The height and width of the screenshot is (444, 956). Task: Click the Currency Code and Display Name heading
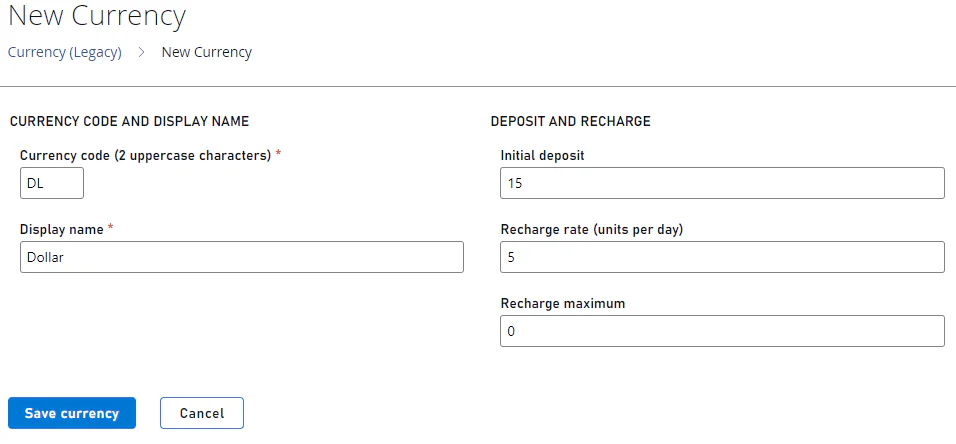coord(129,121)
